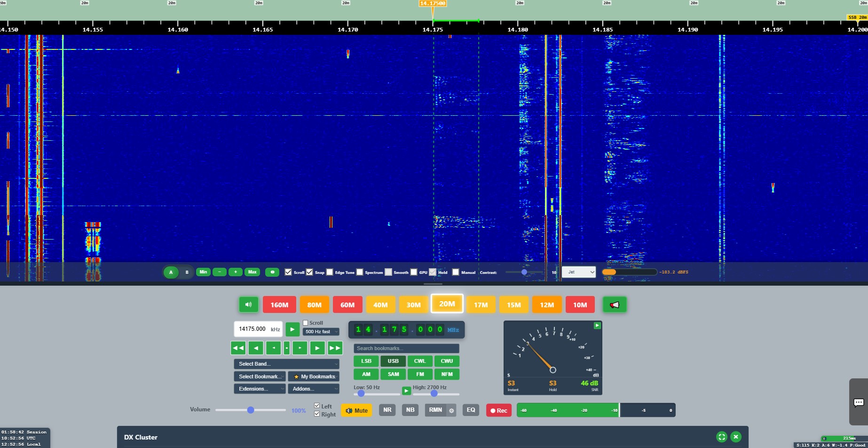Open the Select Band dropdown
The image size is (868, 448).
pyautogui.click(x=286, y=364)
